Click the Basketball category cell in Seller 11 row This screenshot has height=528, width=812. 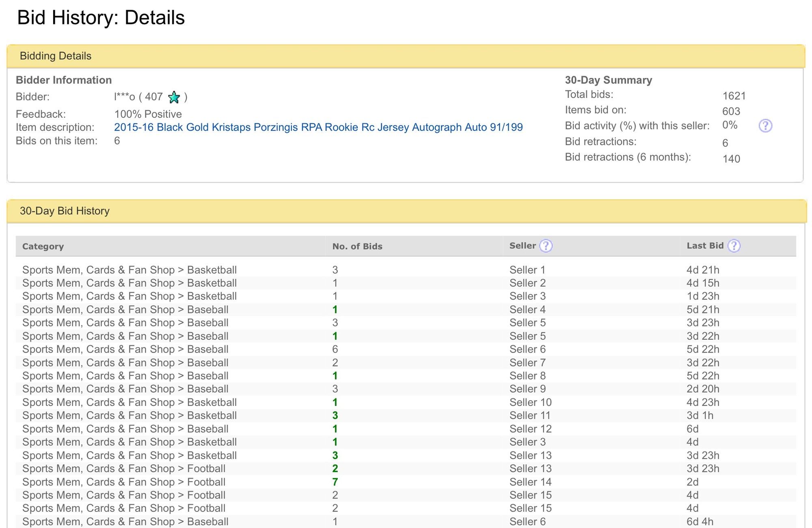tap(130, 416)
